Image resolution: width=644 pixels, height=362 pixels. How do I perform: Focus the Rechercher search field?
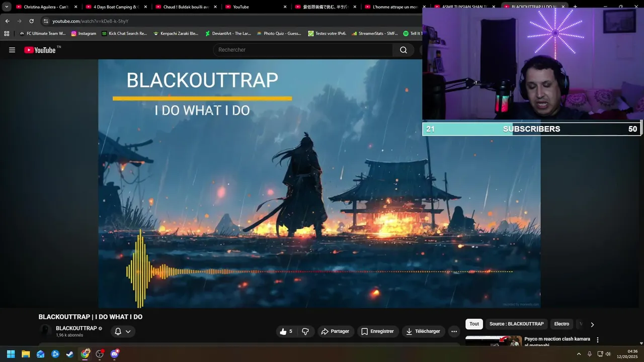(x=303, y=50)
